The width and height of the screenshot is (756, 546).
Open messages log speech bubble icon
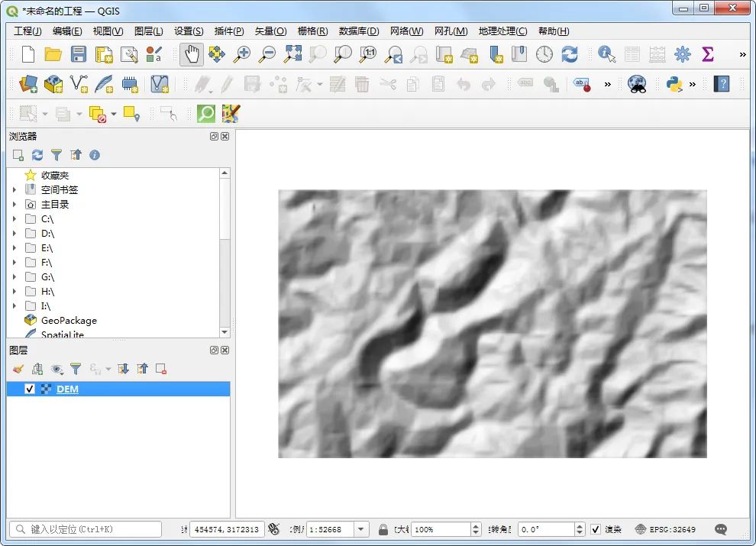tap(721, 529)
